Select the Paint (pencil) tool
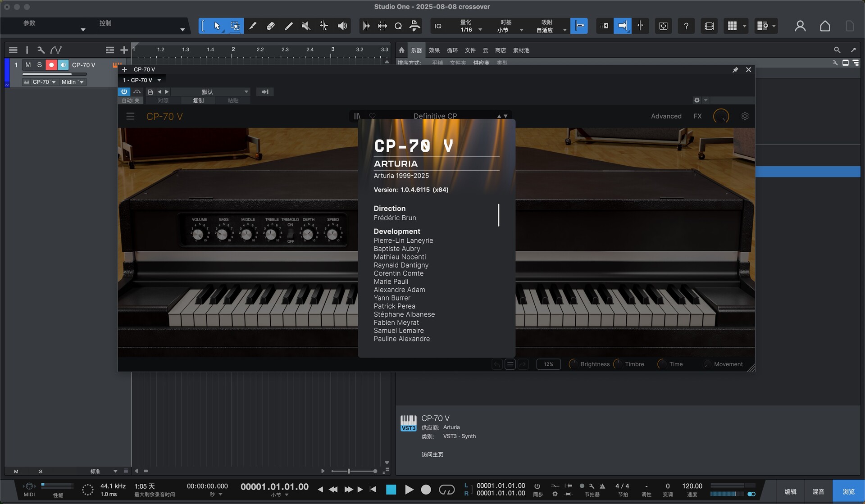Screen dimensions: 865x504 (289, 26)
